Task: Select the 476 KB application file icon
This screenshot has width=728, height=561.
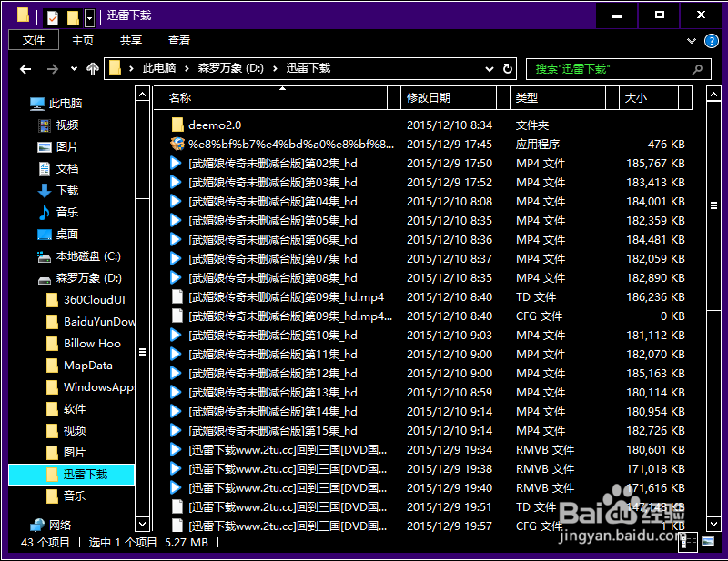Action: 177,144
